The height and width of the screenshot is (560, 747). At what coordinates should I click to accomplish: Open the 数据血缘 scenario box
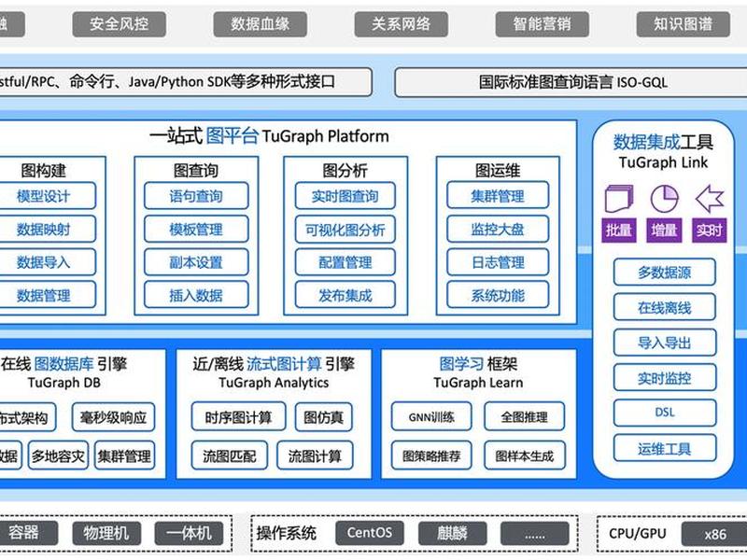(x=261, y=24)
